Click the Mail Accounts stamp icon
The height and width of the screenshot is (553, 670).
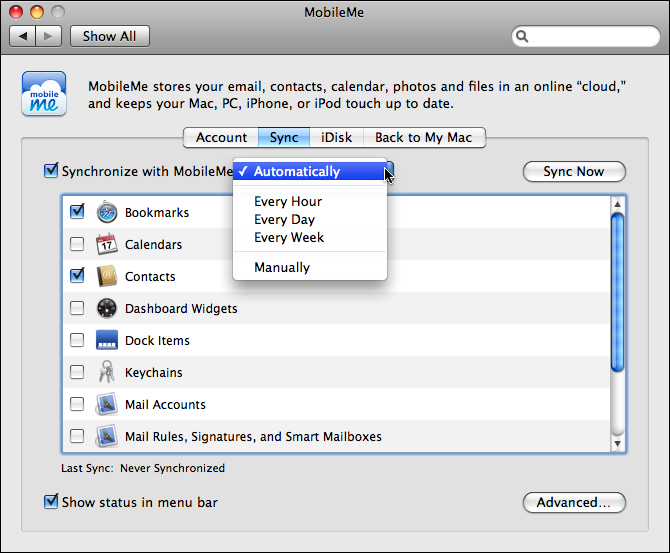[x=107, y=404]
